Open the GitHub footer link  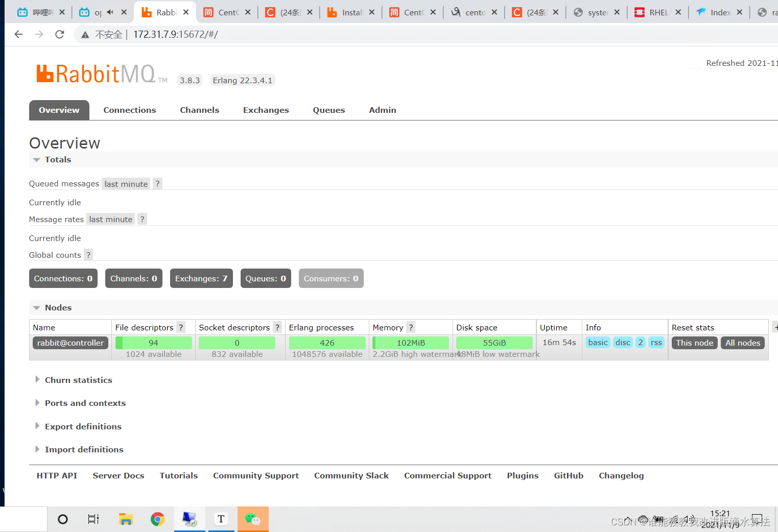[x=569, y=476]
